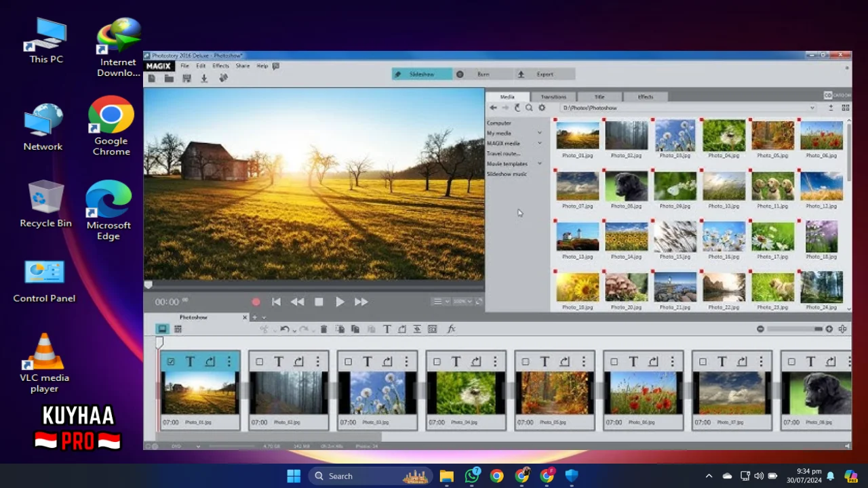Save the project using the floppy disk icon
Viewport: 868px width, 488px height.
186,79
